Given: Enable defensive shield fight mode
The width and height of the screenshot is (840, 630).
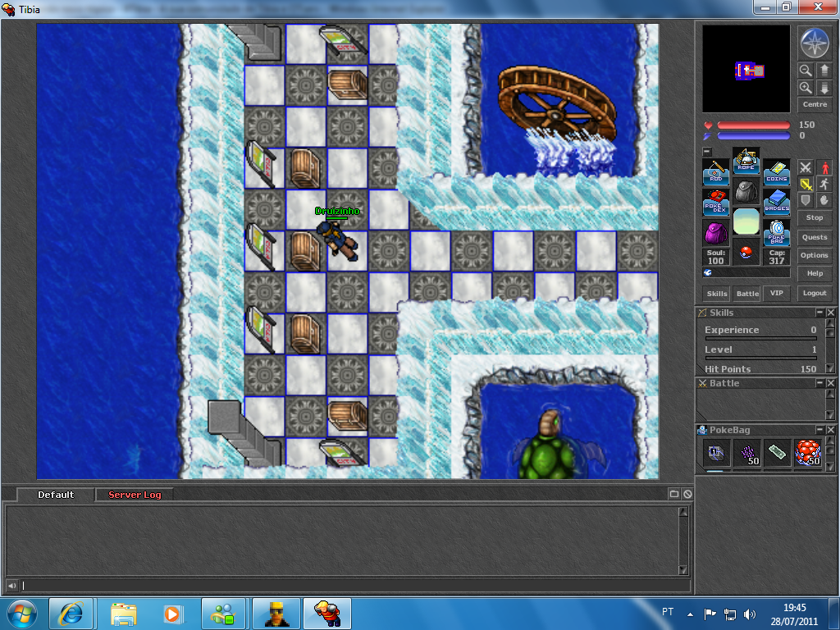Looking at the screenshot, I should click(x=806, y=200).
